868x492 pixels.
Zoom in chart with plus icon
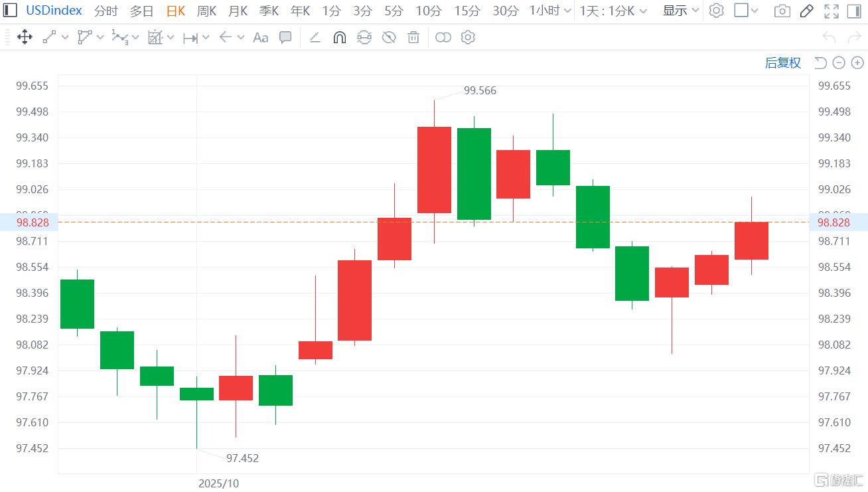click(857, 63)
